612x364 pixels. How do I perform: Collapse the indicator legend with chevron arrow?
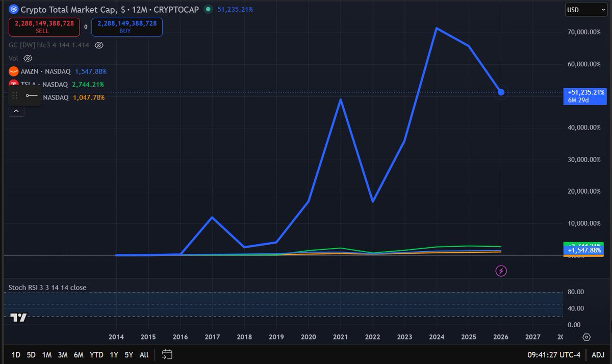point(16,111)
